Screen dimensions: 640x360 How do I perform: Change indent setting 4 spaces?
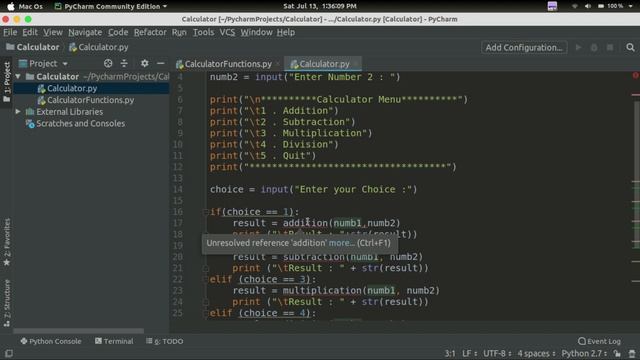[x=536, y=353]
